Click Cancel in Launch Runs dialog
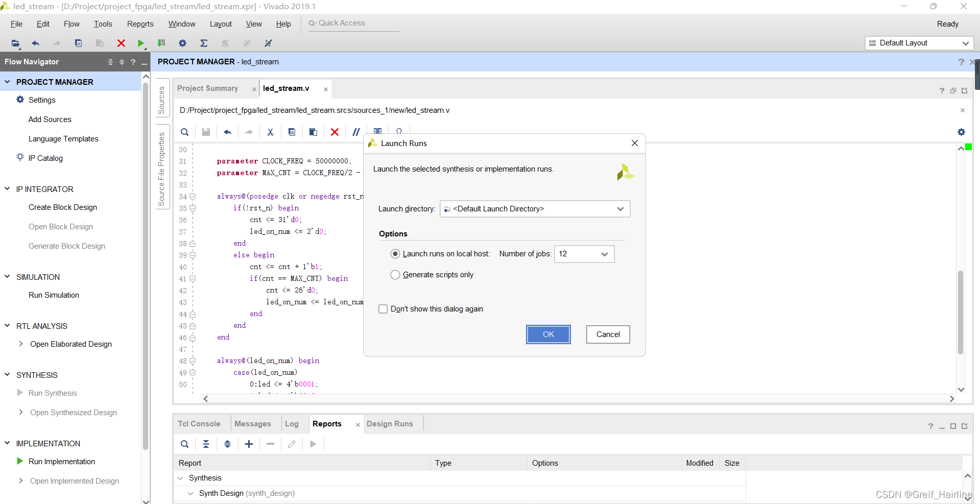The width and height of the screenshot is (980, 504). pos(608,334)
